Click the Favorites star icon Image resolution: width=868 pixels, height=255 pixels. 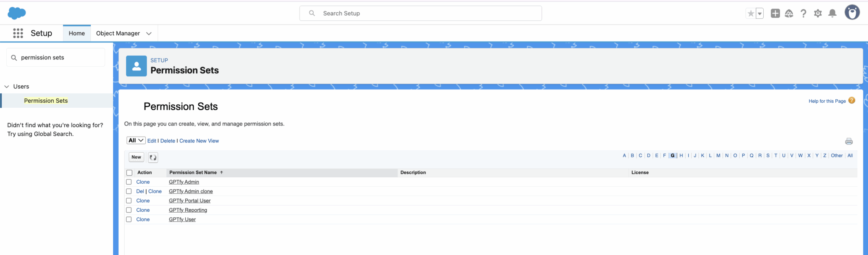point(751,14)
